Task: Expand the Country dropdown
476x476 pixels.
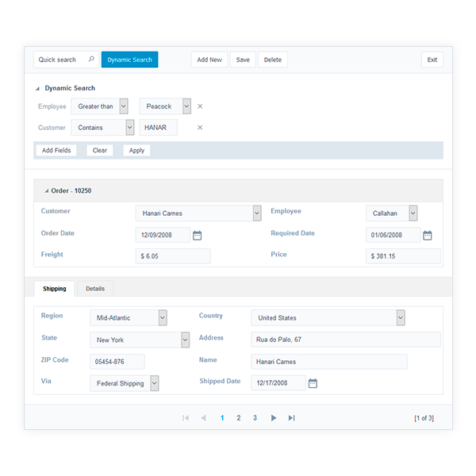Action: [401, 318]
